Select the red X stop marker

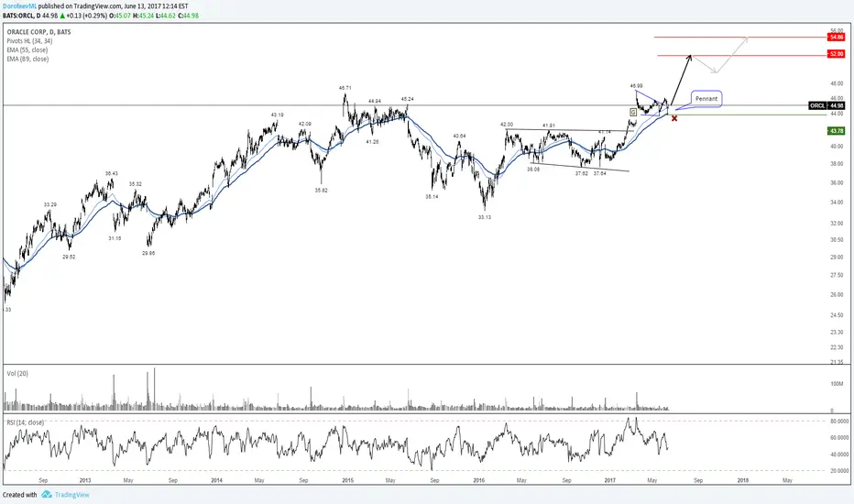[674, 118]
